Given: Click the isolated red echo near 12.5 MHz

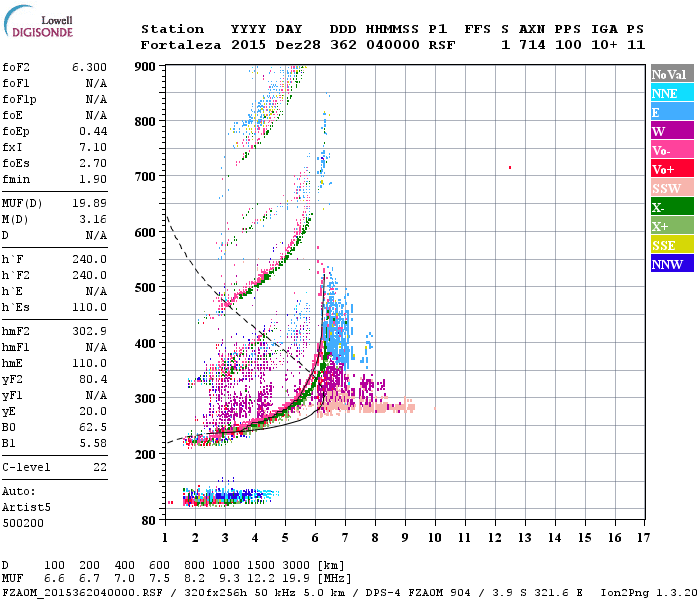Looking at the screenshot, I should (x=510, y=167).
